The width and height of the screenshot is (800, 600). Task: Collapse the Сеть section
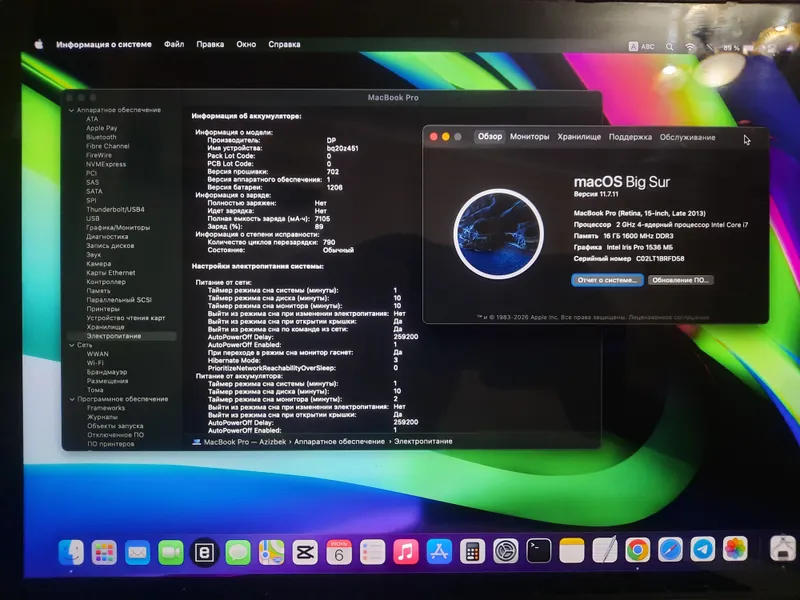[72, 345]
